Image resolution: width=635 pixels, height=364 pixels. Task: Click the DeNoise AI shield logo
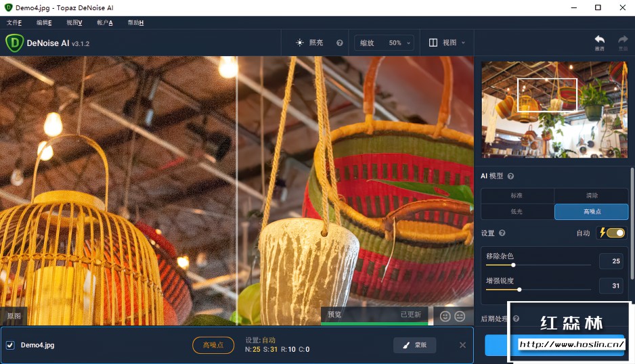15,43
